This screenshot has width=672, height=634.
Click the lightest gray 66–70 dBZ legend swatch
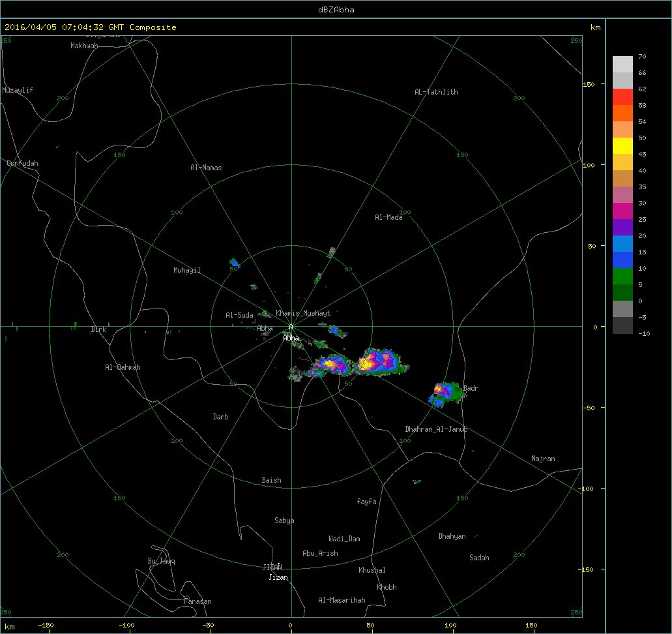coord(622,65)
